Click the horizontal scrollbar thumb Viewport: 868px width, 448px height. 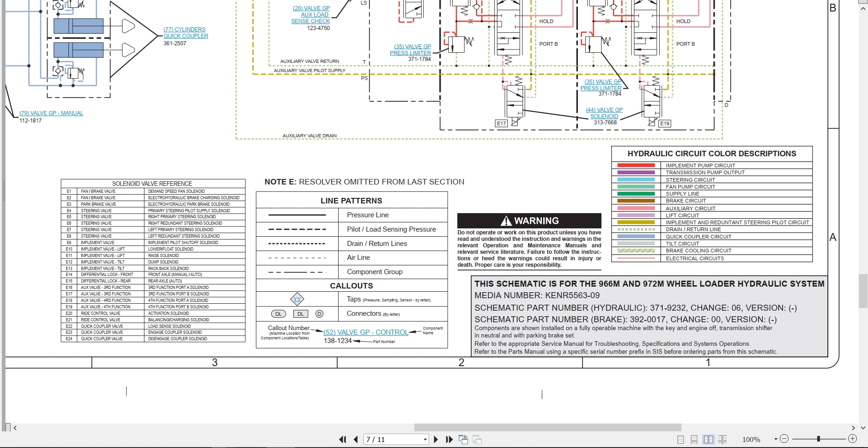pyautogui.click(x=547, y=428)
